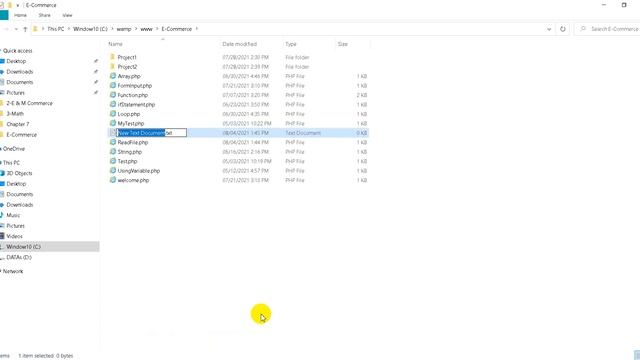Select the Function.php file icon

click(113, 95)
